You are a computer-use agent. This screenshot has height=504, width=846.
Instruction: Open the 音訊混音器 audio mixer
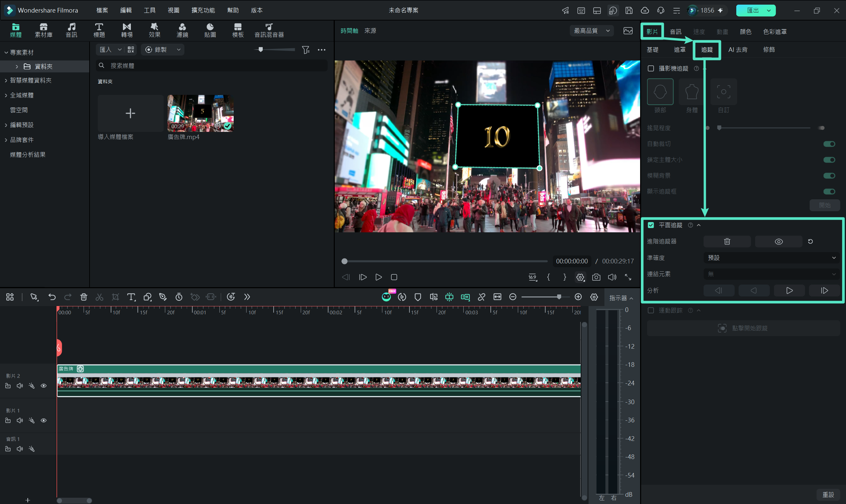(269, 30)
